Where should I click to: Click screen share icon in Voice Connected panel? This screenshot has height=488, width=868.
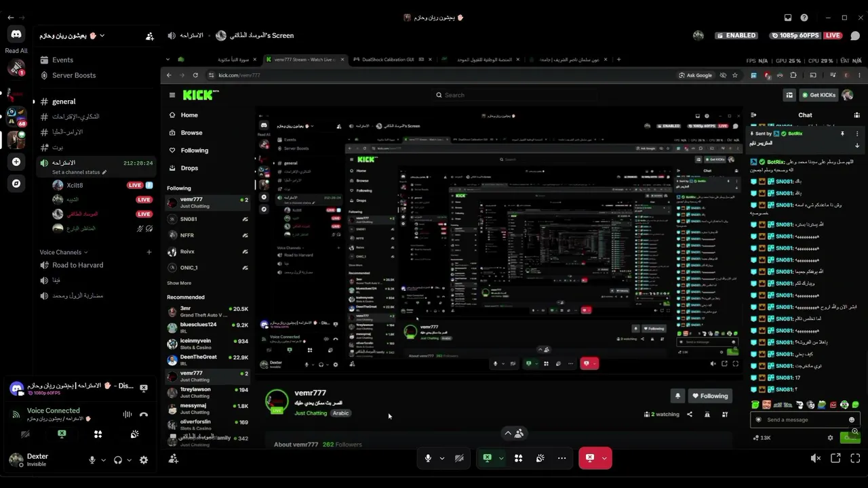pyautogui.click(x=62, y=434)
